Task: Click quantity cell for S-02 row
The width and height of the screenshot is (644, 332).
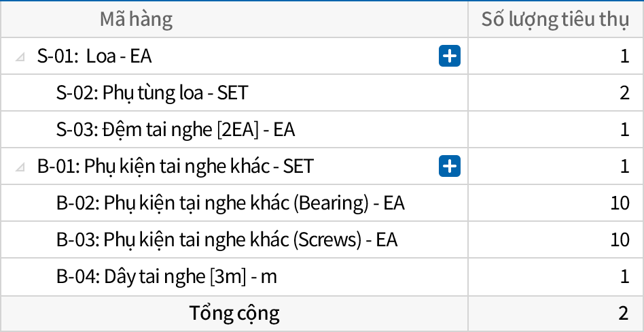Action: [624, 93]
